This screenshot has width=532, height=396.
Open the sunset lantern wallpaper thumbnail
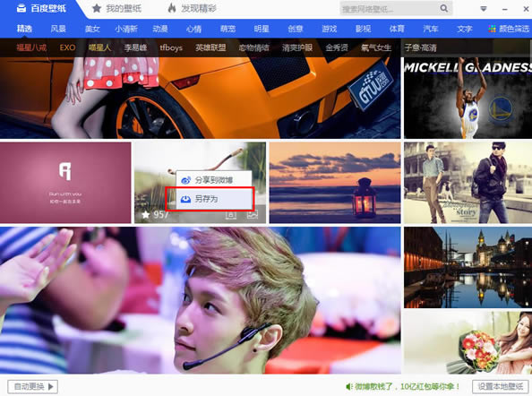[335, 183]
